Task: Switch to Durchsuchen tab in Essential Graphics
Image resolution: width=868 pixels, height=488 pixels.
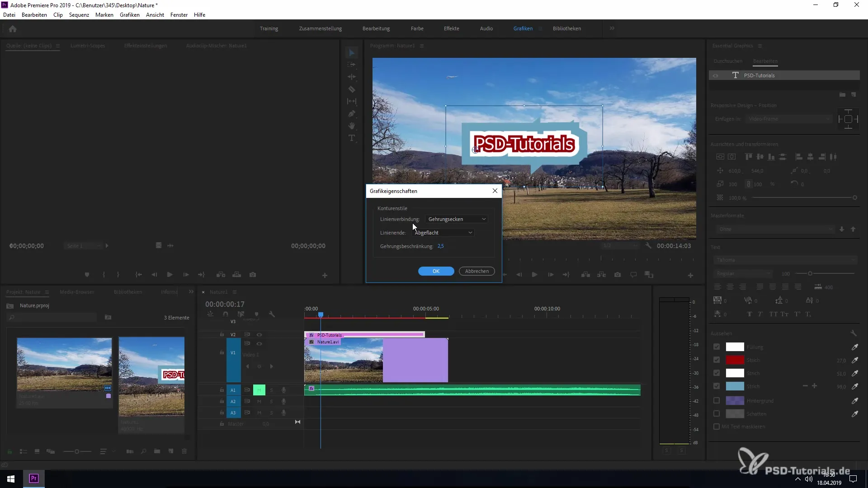Action: pos(728,61)
